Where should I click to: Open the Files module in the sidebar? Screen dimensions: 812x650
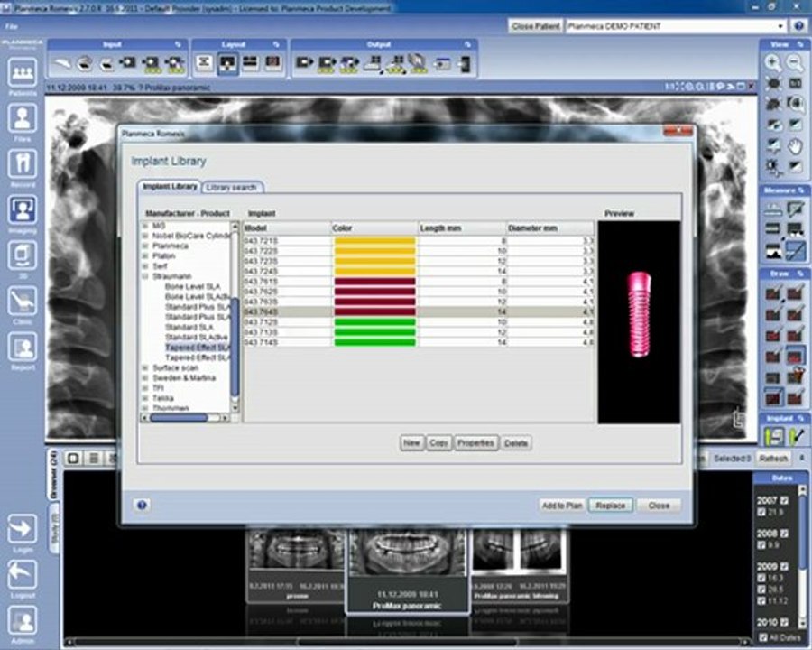click(x=23, y=118)
